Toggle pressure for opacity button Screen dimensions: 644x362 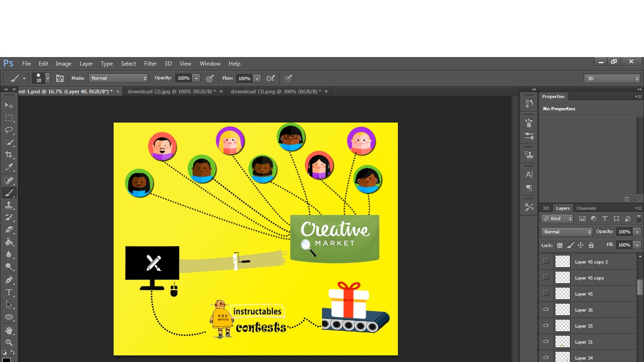[210, 78]
